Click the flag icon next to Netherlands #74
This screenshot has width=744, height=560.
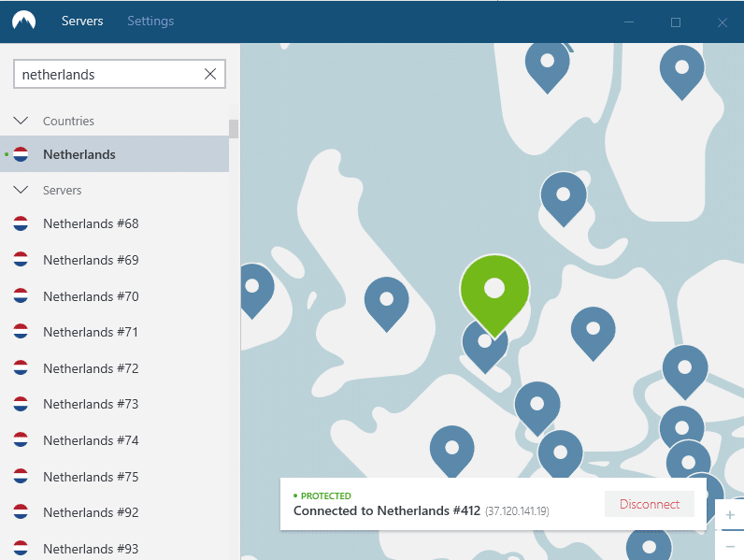click(21, 440)
